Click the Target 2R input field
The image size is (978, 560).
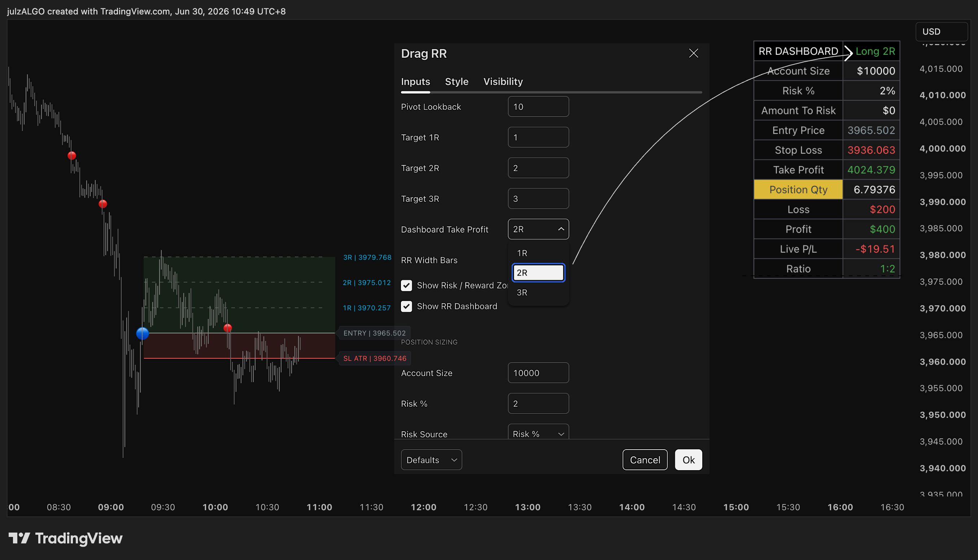coord(538,168)
